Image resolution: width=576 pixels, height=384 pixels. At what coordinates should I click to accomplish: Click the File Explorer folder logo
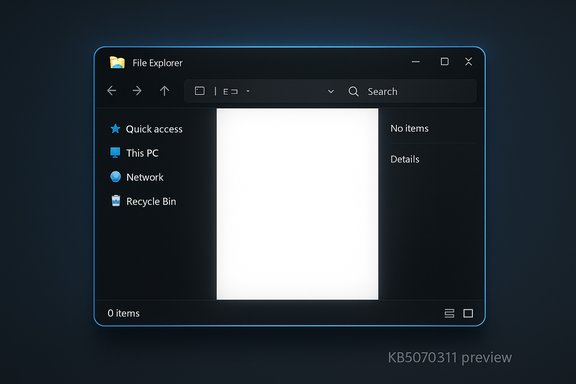coord(117,62)
